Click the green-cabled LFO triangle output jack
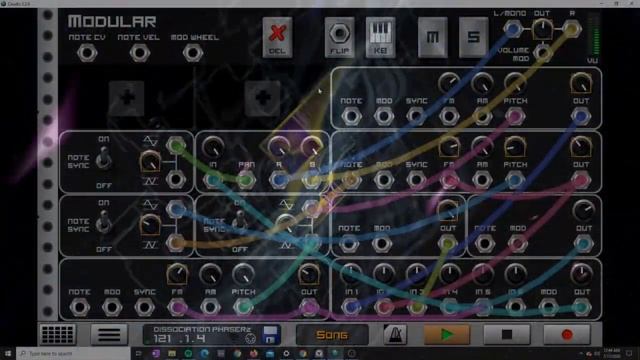The image size is (640, 360). click(176, 145)
